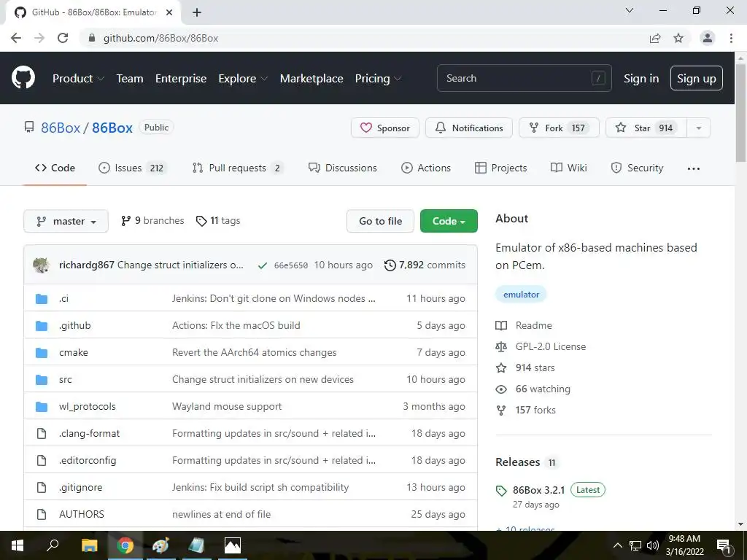
Task: Open the Readme link in About
Action: [524, 326]
